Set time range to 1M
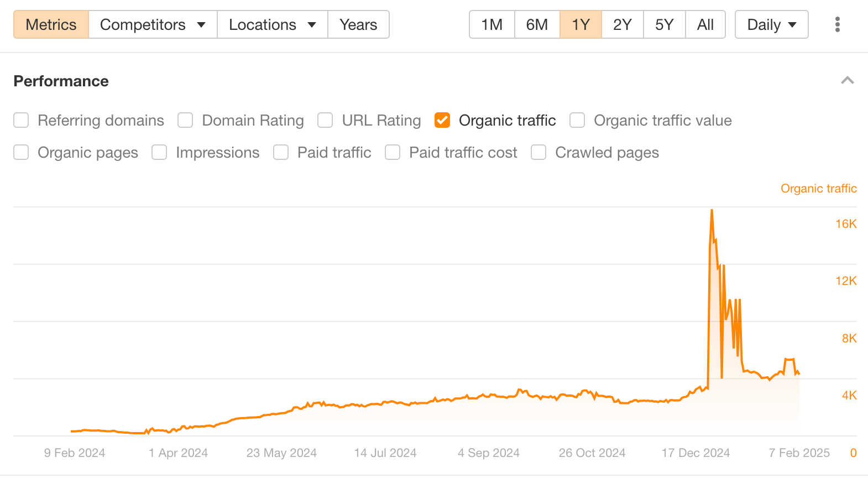868x478 pixels. (x=491, y=24)
